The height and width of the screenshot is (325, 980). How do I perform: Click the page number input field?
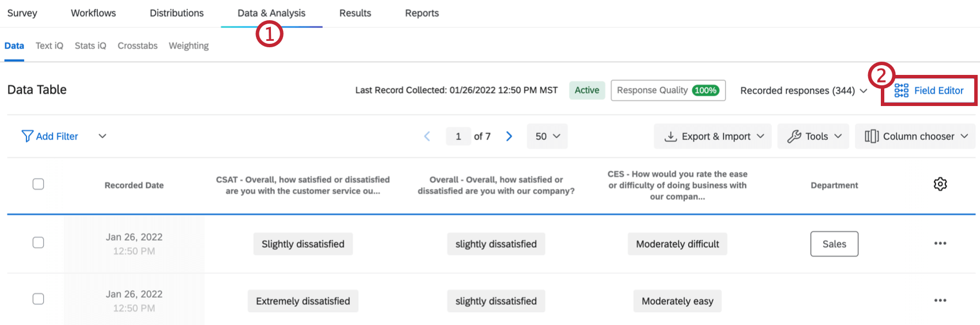(458, 136)
